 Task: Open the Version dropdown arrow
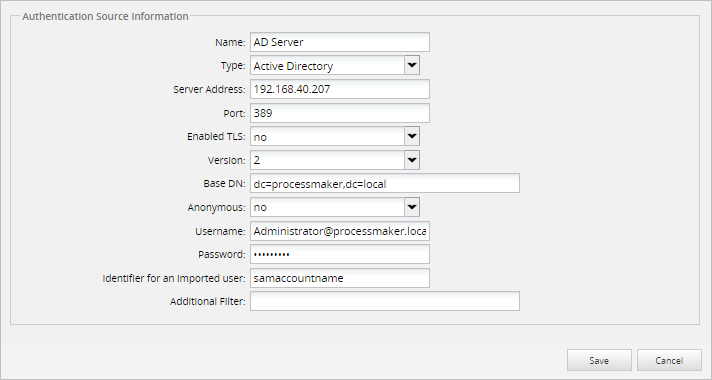coord(412,160)
